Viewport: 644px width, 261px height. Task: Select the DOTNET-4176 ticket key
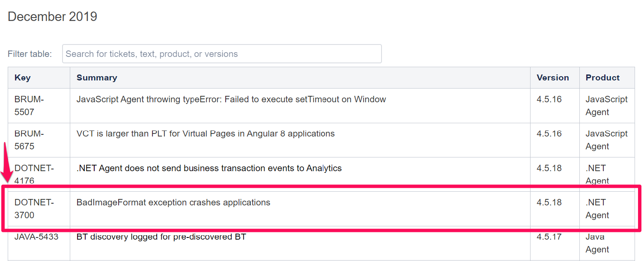34,174
